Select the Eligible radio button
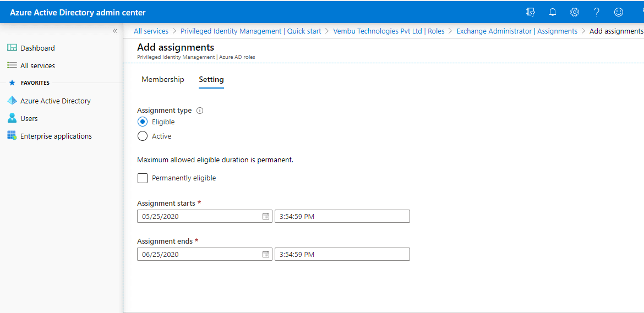The width and height of the screenshot is (644, 313). (x=143, y=122)
